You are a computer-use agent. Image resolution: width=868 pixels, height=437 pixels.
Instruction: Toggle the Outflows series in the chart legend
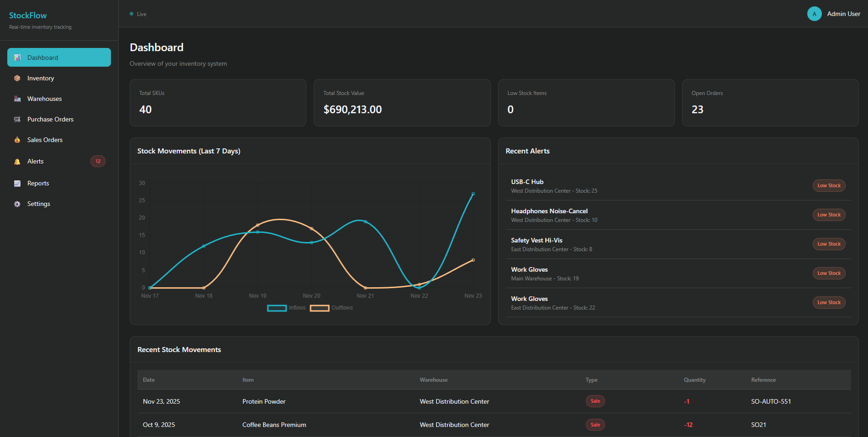tap(331, 308)
